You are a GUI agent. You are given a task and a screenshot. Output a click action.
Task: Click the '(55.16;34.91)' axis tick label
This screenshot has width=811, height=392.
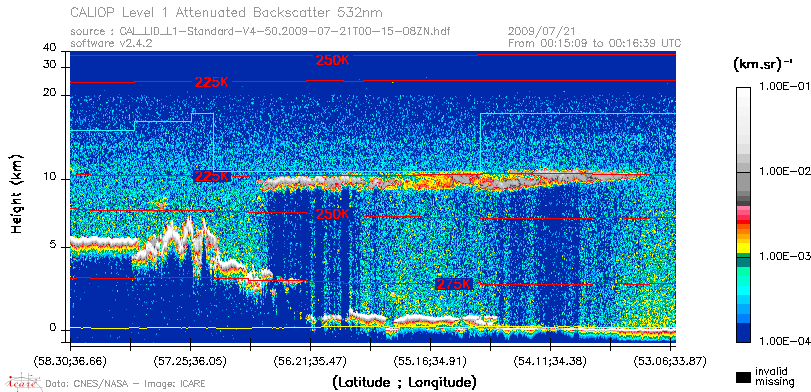[430, 360]
